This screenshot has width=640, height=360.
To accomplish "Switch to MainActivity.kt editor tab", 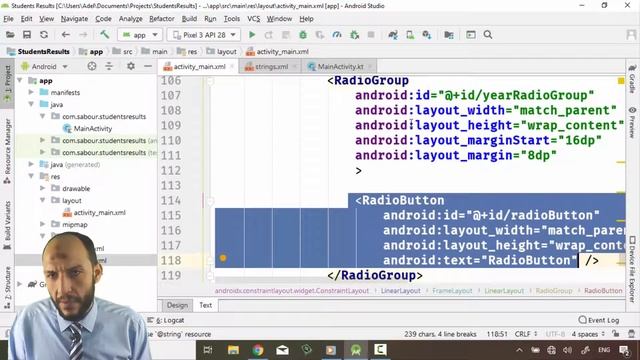I will tap(340, 67).
